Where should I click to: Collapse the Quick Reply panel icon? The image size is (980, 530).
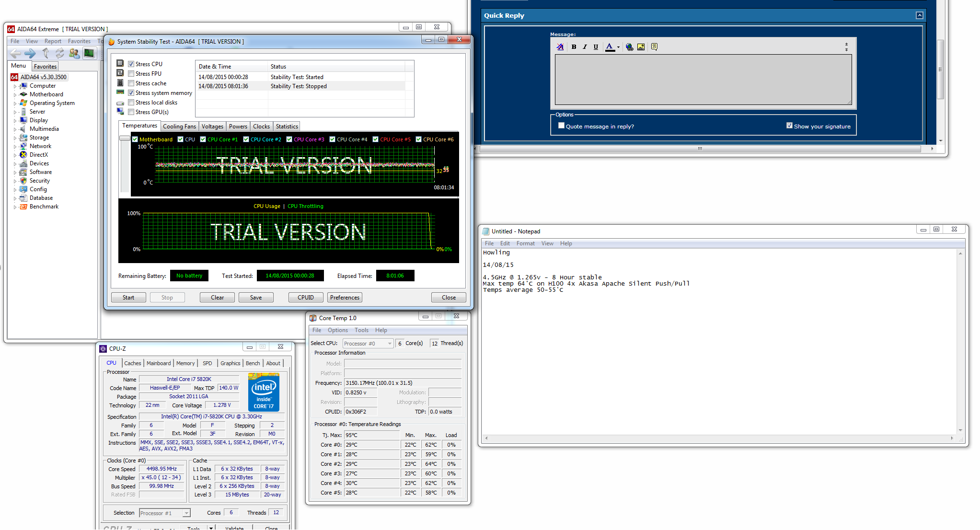920,15
